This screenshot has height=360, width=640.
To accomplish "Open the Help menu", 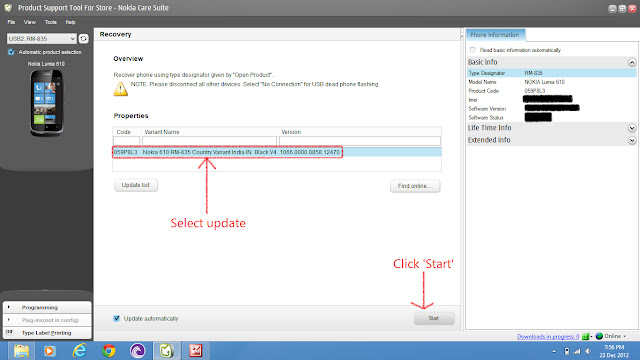I will (x=70, y=22).
